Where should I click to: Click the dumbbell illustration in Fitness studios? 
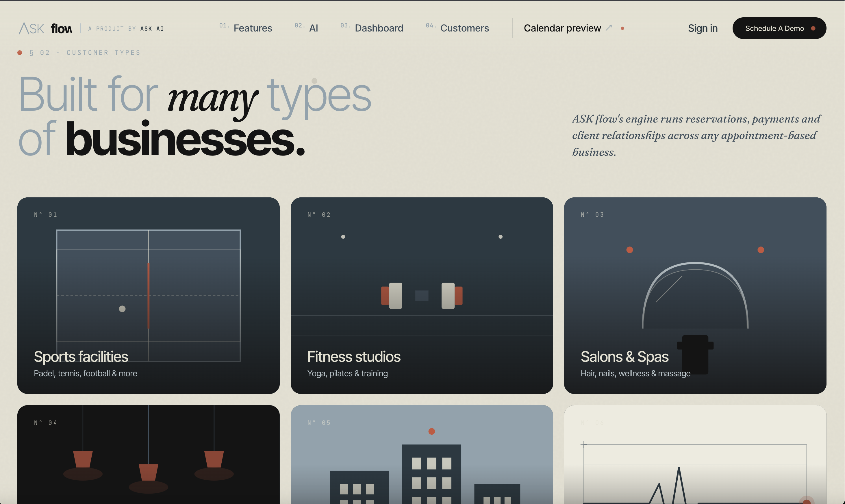(421, 295)
